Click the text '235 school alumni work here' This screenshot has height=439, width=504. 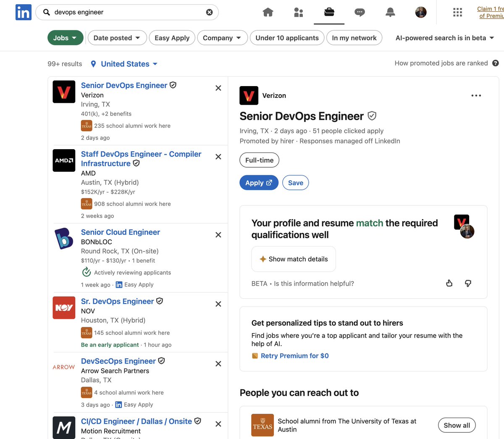pyautogui.click(x=132, y=126)
